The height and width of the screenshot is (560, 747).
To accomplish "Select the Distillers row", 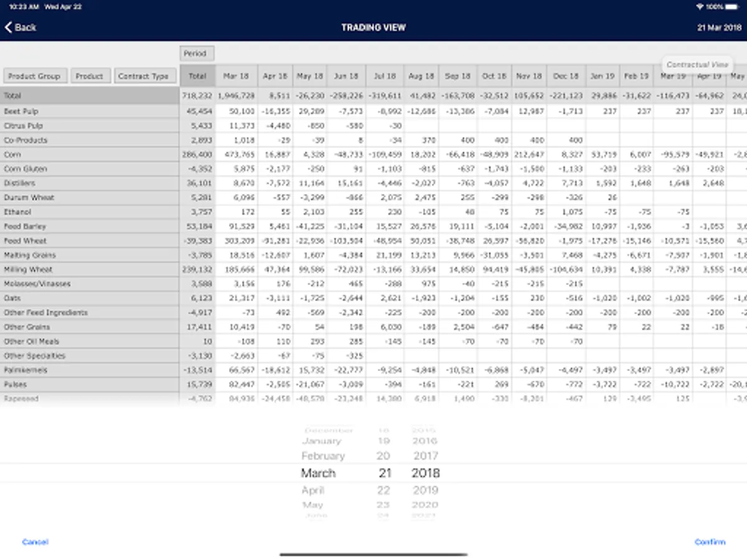I will (x=90, y=183).
